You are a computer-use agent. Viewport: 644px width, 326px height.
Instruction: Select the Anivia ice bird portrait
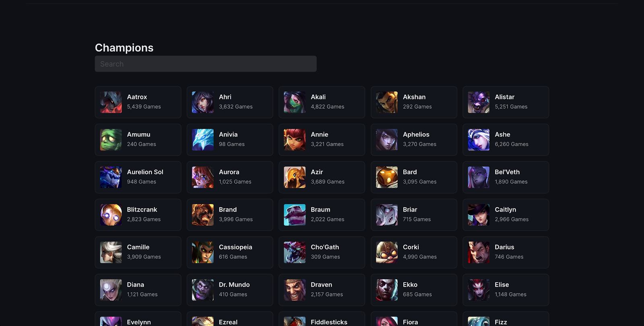pos(203,140)
